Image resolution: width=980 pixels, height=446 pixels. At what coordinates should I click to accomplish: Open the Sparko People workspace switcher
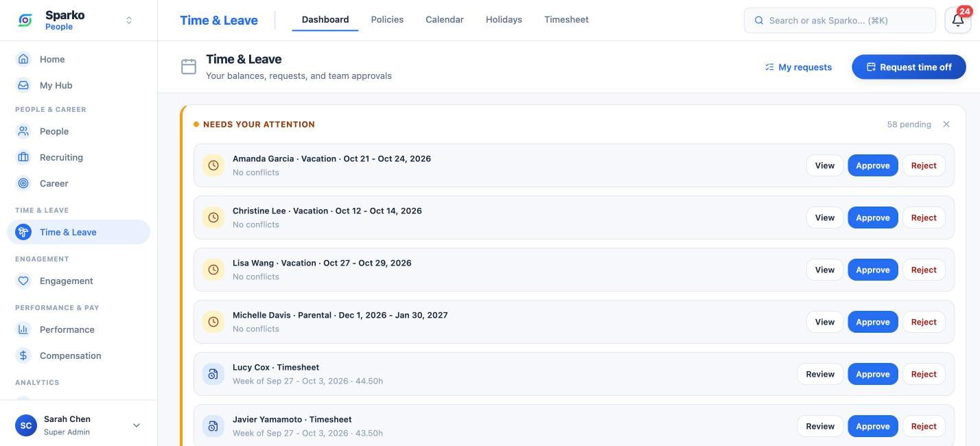tap(129, 21)
